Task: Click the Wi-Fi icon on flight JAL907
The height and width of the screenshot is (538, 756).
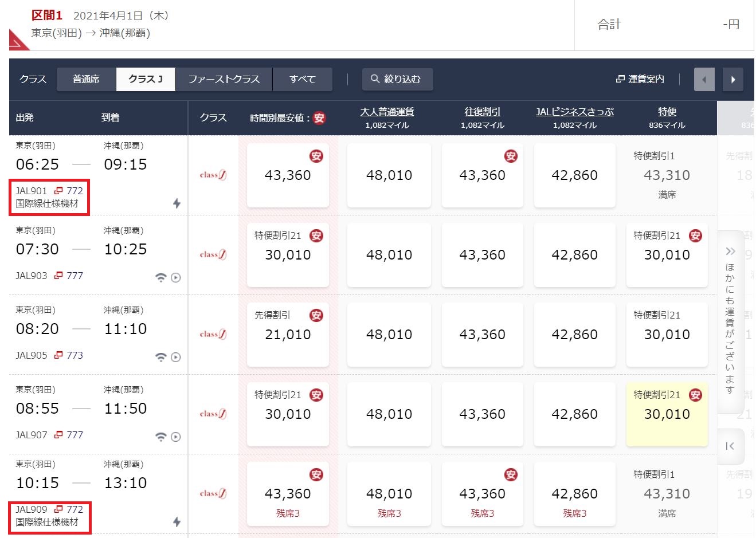Action: click(161, 437)
